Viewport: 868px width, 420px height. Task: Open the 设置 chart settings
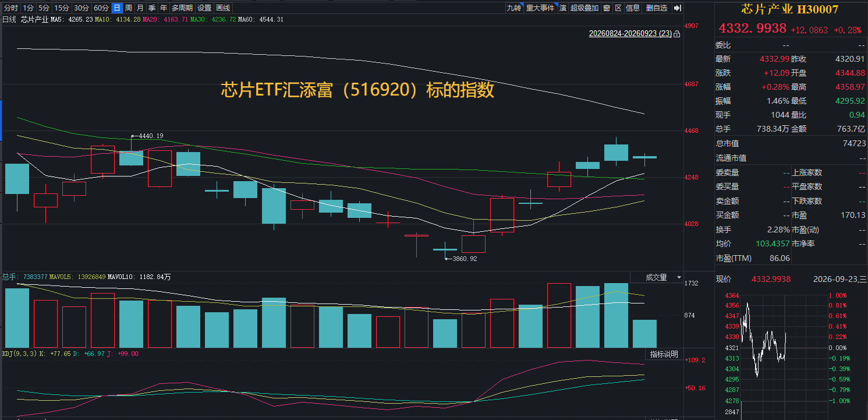(x=204, y=8)
